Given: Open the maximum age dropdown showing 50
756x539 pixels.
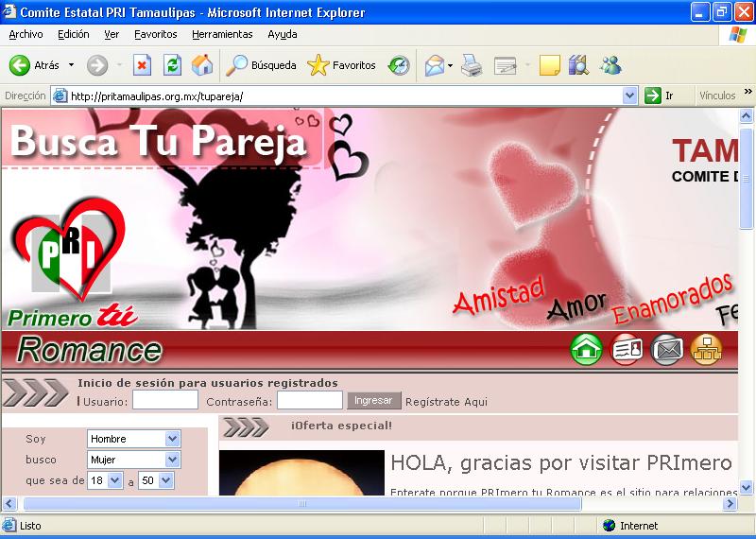Looking at the screenshot, I should (x=156, y=480).
